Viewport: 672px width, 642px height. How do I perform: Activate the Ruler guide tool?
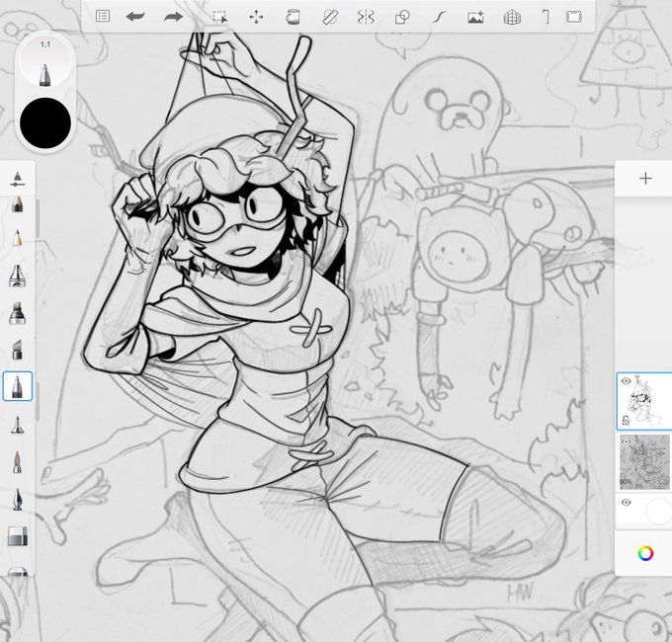click(329, 17)
